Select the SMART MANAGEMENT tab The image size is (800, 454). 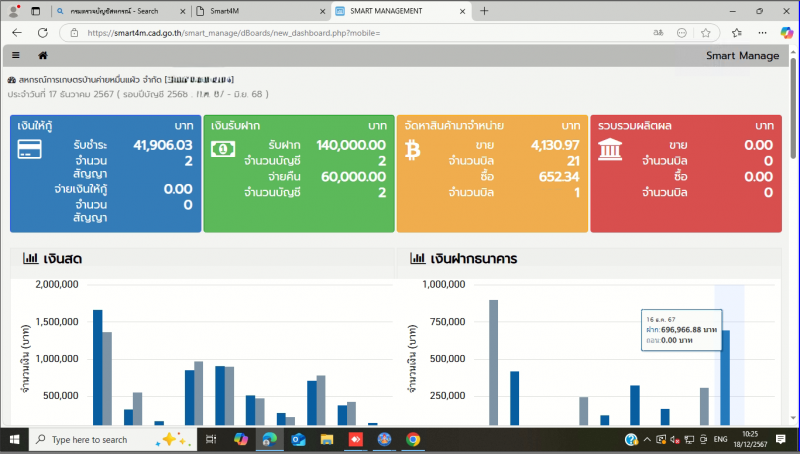[x=401, y=11]
